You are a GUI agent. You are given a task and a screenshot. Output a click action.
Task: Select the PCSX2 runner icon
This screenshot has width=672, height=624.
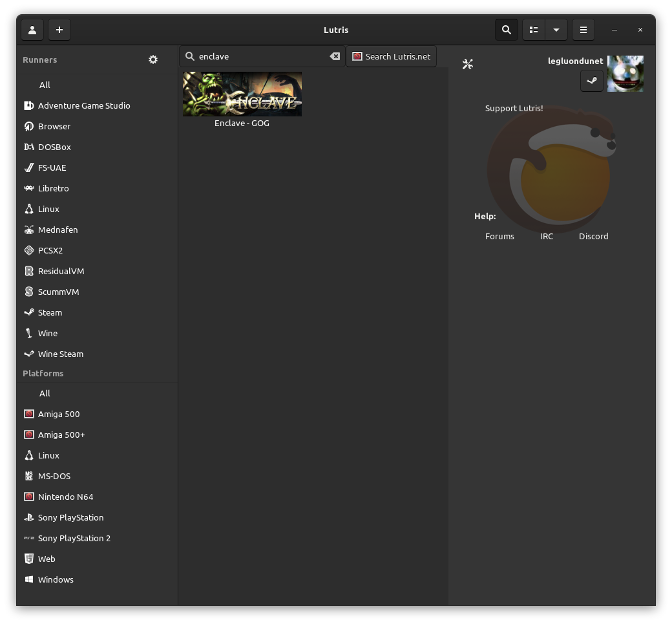29,250
